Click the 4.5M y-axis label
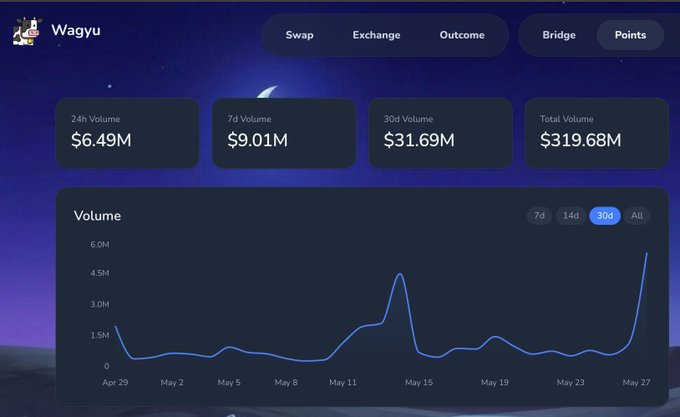This screenshot has width=680, height=417. click(x=100, y=273)
